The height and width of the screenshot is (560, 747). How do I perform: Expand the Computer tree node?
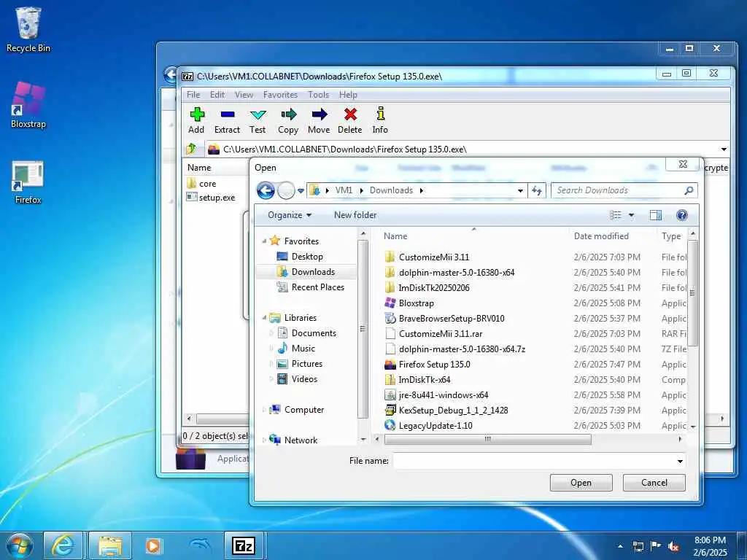264,410
